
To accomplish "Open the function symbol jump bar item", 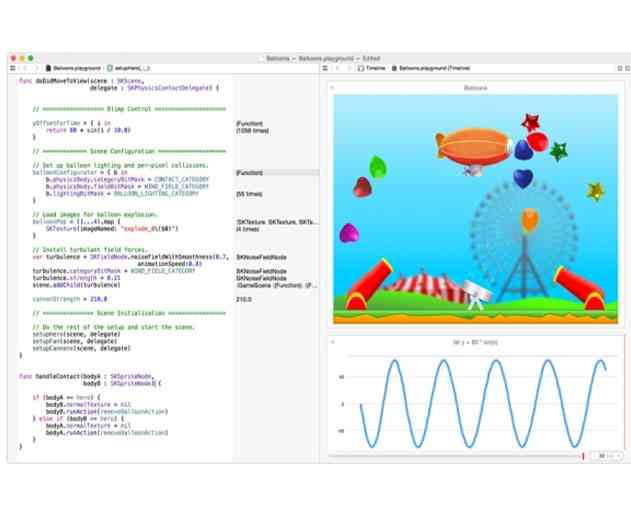I will [x=129, y=68].
